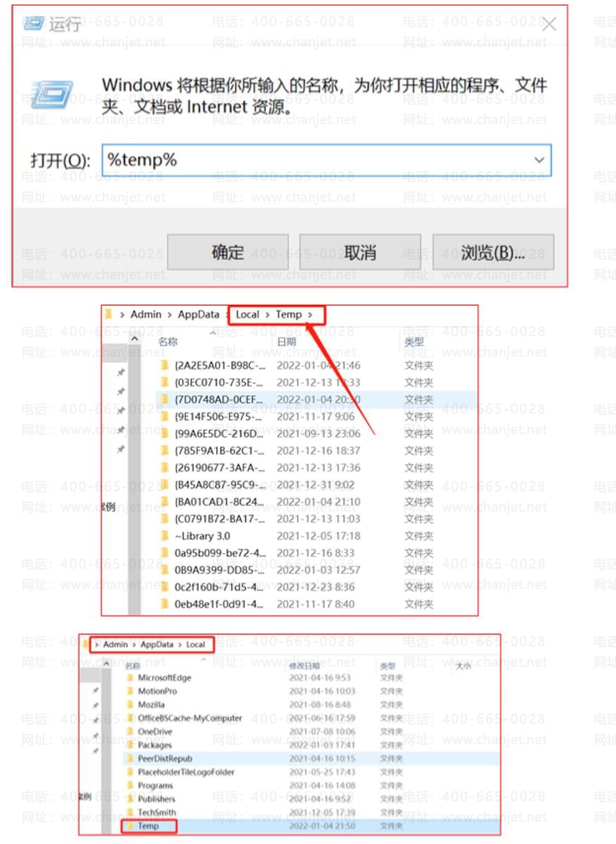Click folder icon of ~Library 3.0
This screenshot has height=844, width=616.
tap(165, 536)
